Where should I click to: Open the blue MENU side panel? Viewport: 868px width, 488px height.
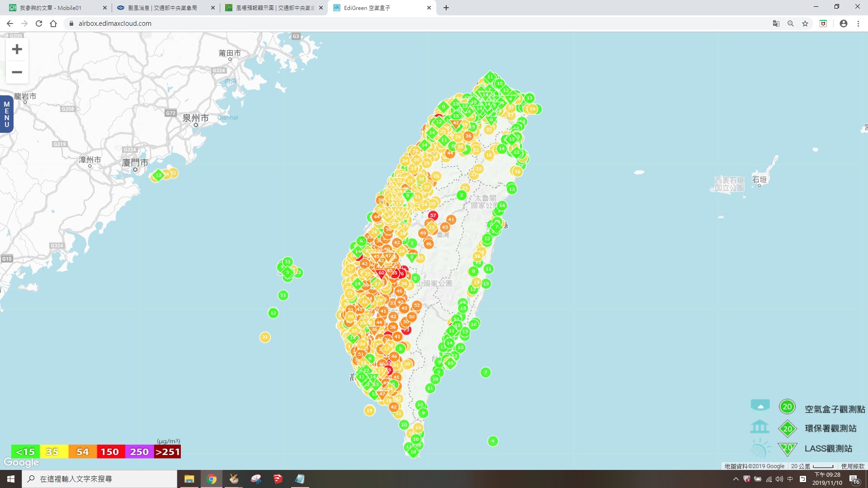pyautogui.click(x=6, y=114)
